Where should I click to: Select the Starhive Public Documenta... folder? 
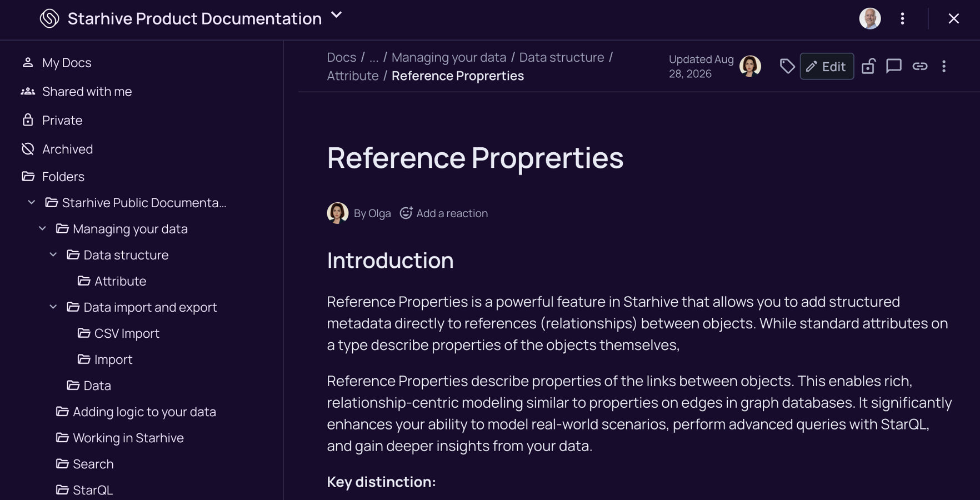point(144,203)
